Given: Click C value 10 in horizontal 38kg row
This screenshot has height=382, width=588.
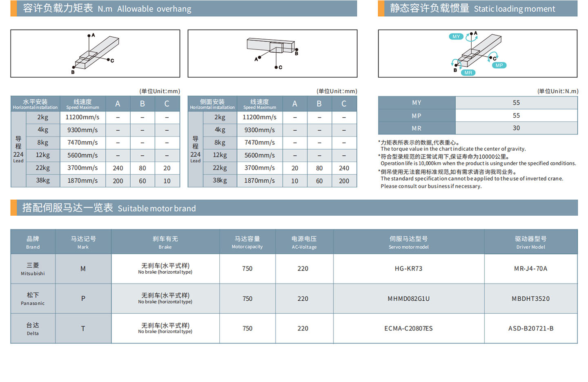Looking at the screenshot, I should (x=167, y=181).
